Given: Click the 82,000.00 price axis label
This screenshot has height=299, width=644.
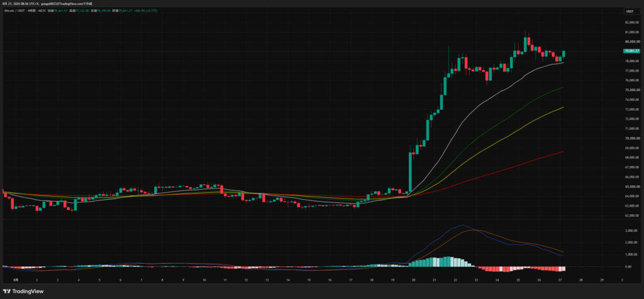Looking at the screenshot, I should click(631, 22).
